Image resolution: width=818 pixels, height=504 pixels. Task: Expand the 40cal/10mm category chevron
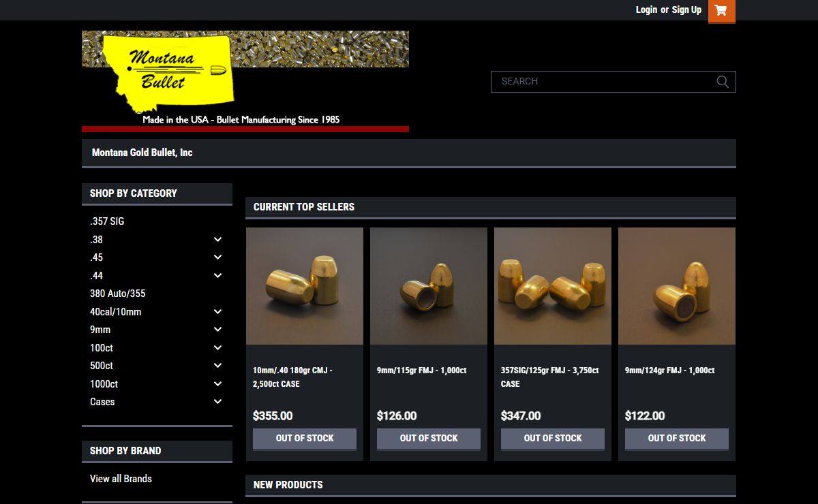[x=217, y=312]
